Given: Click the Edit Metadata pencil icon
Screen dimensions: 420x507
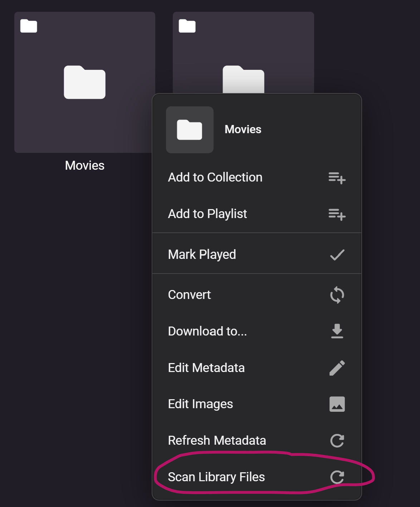Looking at the screenshot, I should click(337, 368).
